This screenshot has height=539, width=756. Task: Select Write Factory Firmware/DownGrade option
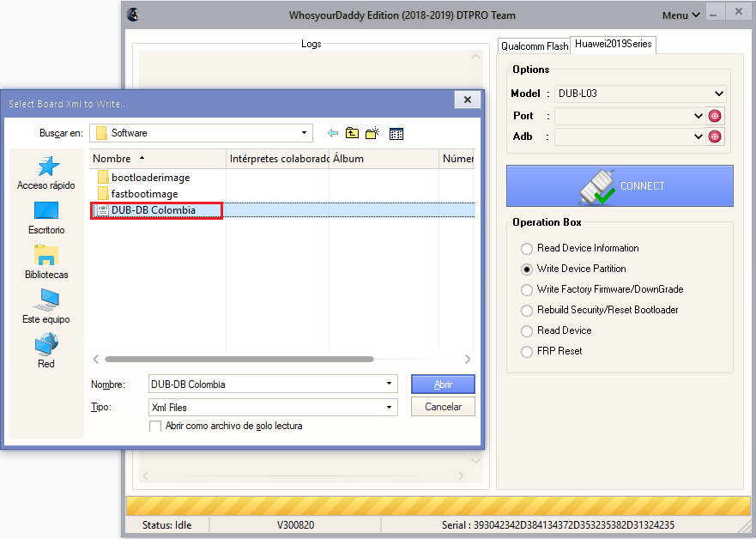602,289
